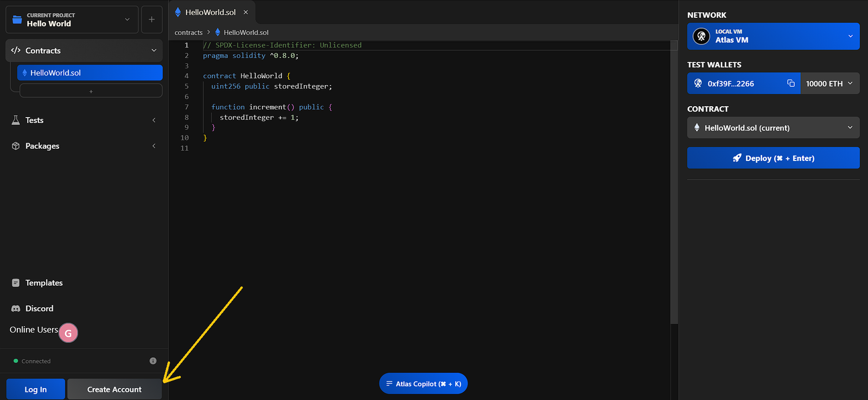Click the Ethereum icon on the editor tab
Viewport: 868px width, 400px height.
tap(178, 12)
